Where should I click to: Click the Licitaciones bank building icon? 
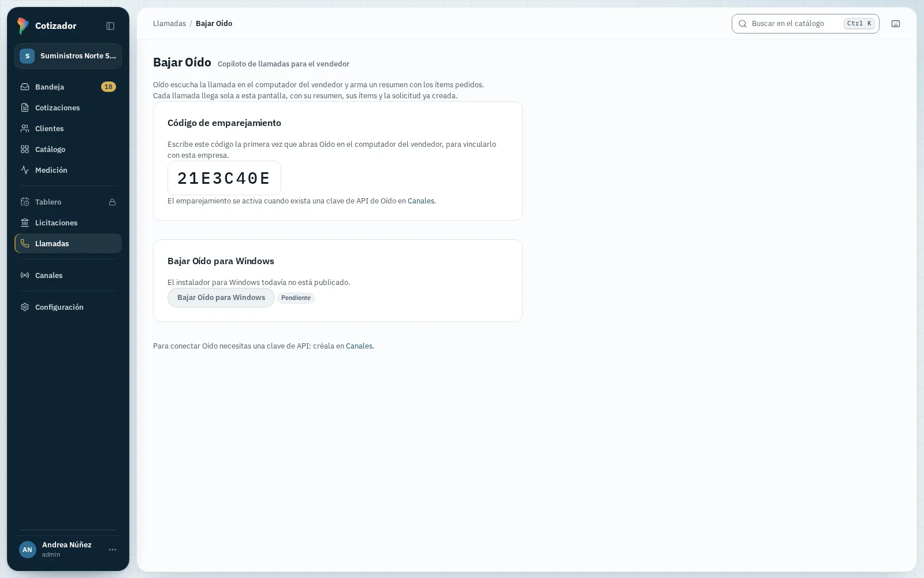[x=25, y=223]
